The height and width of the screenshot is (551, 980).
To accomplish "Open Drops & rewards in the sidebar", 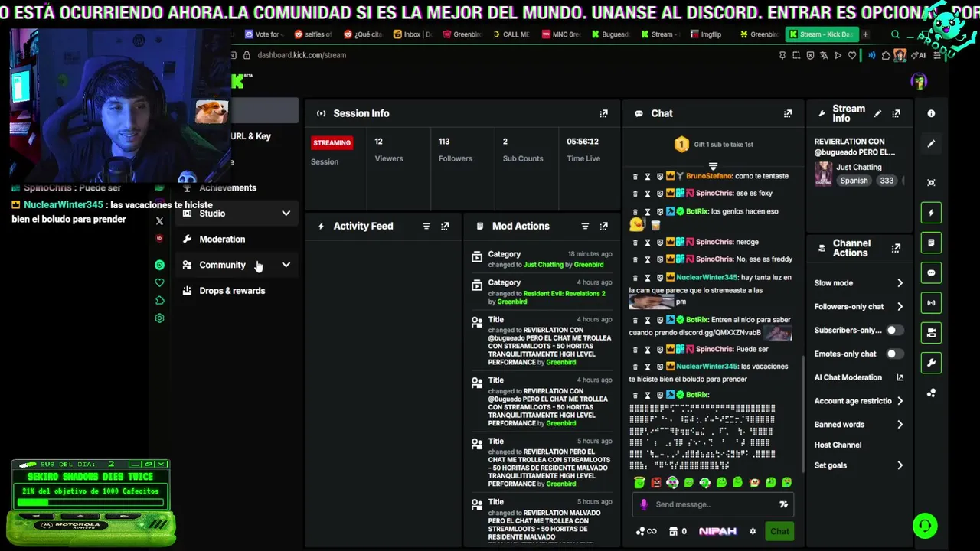I will pos(232,291).
